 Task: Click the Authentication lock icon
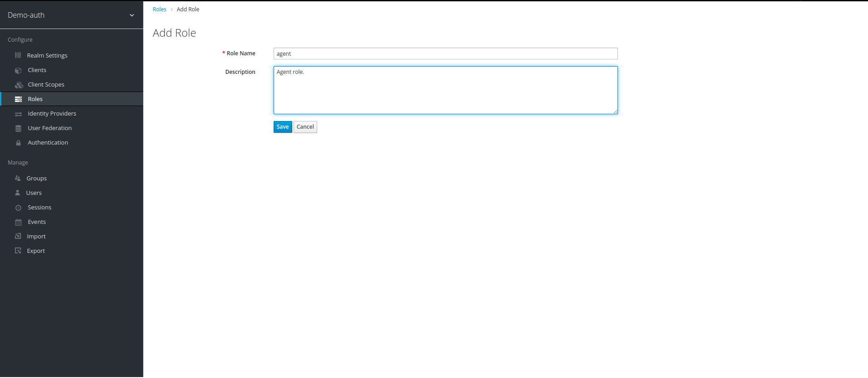(x=18, y=143)
